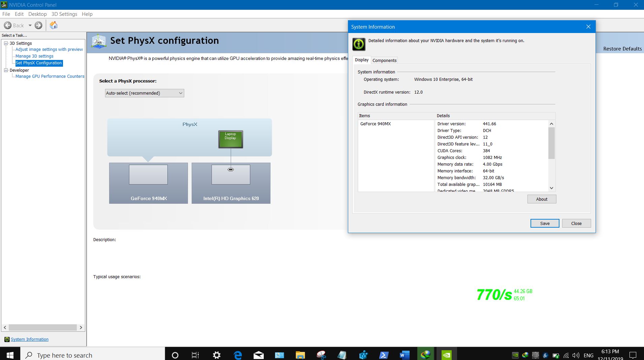Collapse the 3D Settings tree node

click(6, 43)
